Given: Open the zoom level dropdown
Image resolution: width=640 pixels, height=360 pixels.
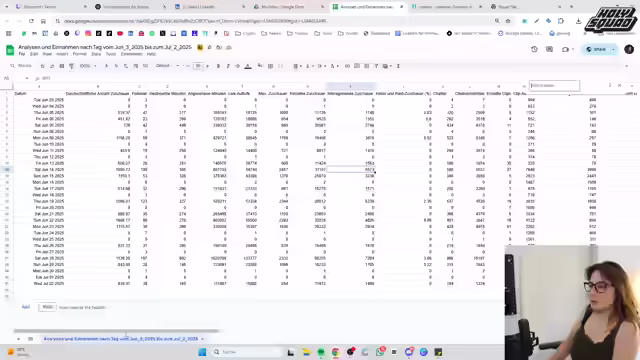Looking at the screenshot, I should [88, 66].
